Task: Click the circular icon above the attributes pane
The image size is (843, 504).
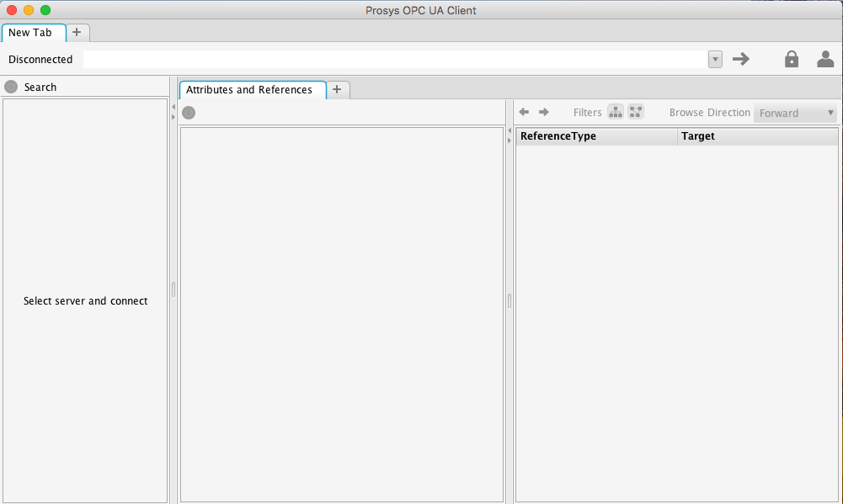Action: point(189,113)
